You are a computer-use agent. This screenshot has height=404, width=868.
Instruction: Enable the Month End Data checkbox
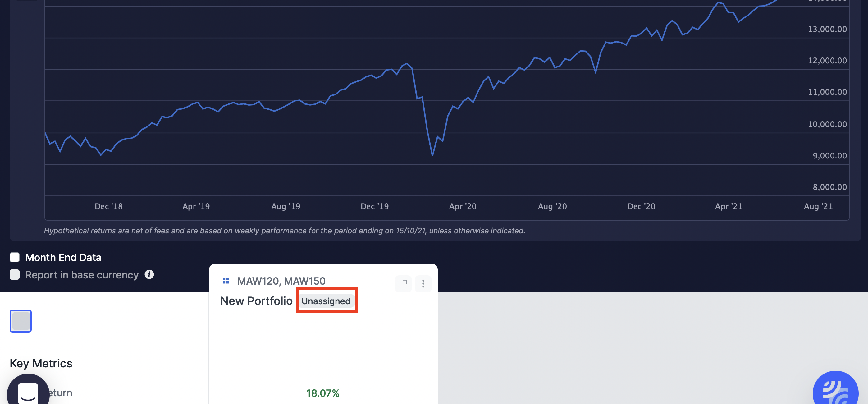[x=15, y=257]
